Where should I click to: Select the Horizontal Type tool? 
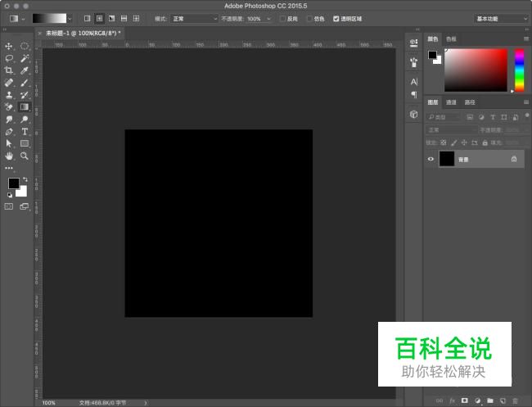25,131
